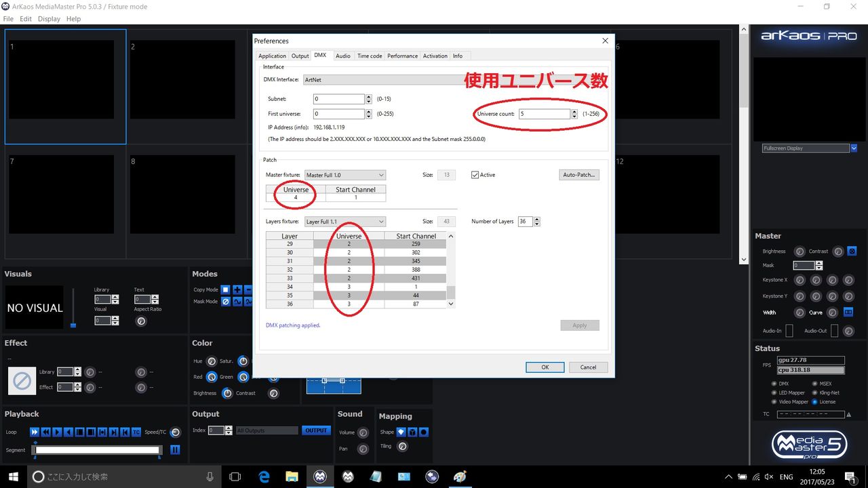Select the no-mask circle-slash Mask Mode icon
The width and height of the screenshot is (868, 488).
click(226, 302)
